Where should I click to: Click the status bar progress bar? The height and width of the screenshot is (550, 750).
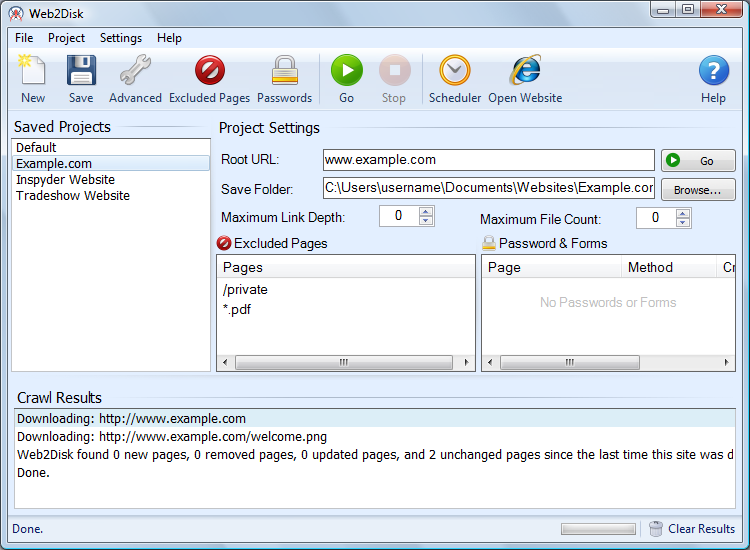click(598, 529)
